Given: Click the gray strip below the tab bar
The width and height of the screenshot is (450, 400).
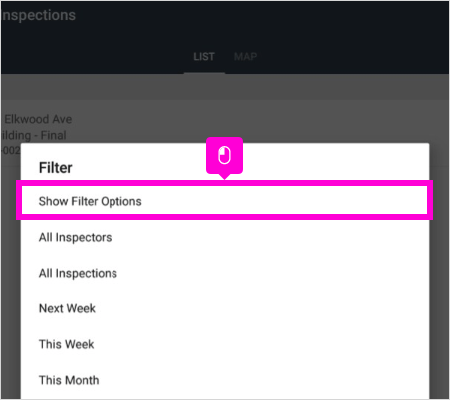Looking at the screenshot, I should tap(224, 87).
